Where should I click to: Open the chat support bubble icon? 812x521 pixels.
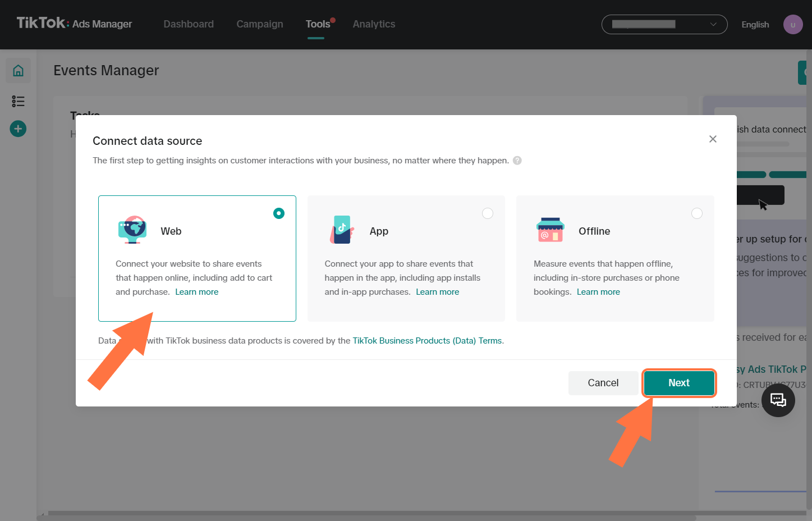[x=778, y=400]
